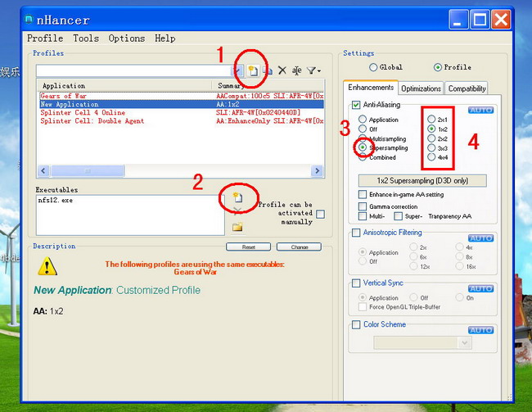Screen dimensions: 532x412
Task: Open the profile filter dropdown
Action: (x=313, y=71)
